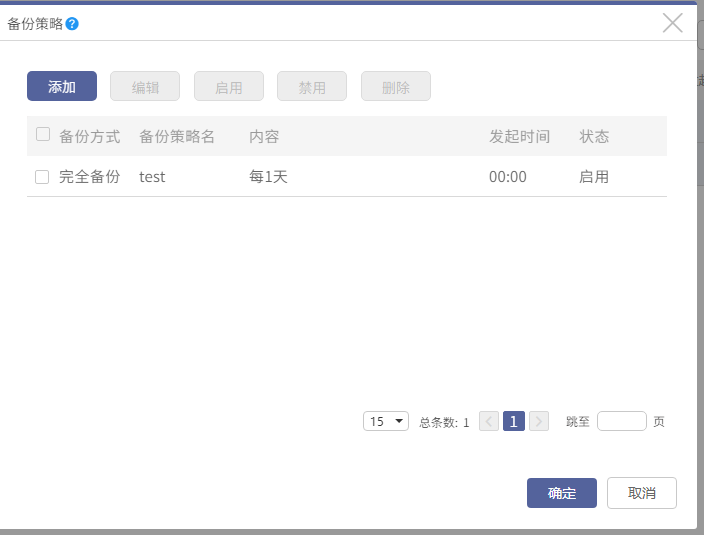Click the 内容 column header
The height and width of the screenshot is (535, 704).
click(x=264, y=136)
